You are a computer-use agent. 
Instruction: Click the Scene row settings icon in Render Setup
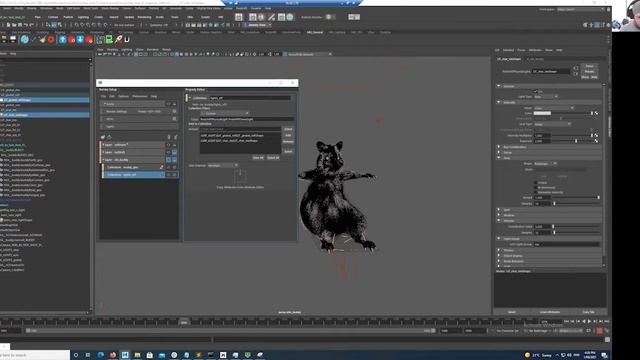(174, 104)
